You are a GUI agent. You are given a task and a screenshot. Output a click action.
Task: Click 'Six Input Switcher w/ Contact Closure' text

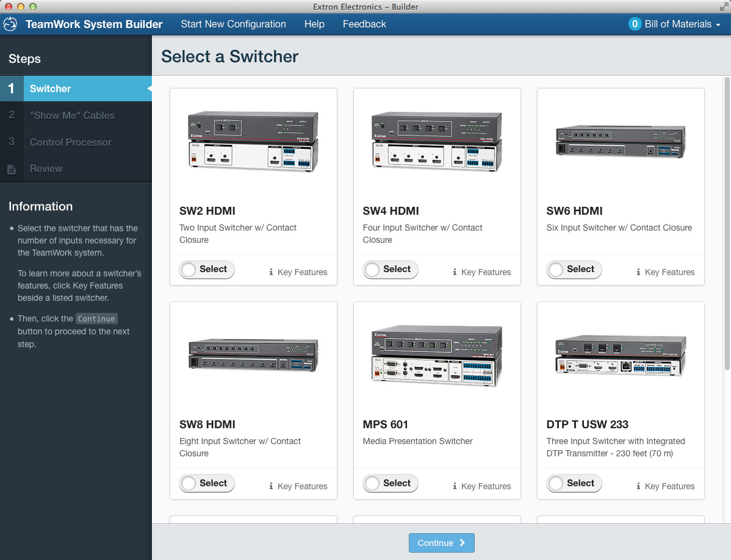(619, 228)
